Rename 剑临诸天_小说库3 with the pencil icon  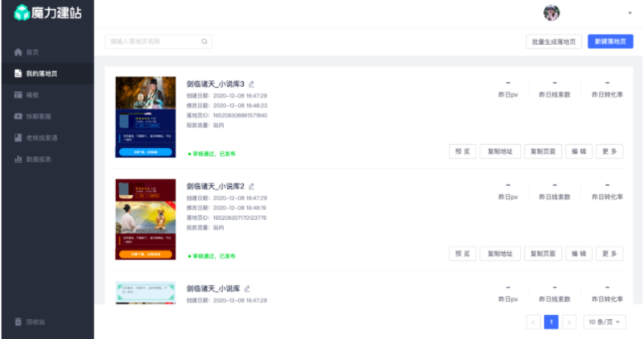[x=251, y=85]
